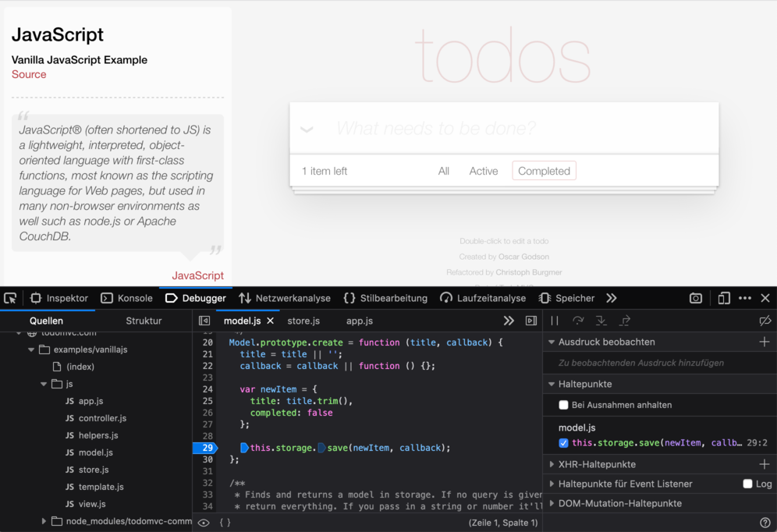Collapse the breakpoints side pane icon
The width and height of the screenshot is (777, 532).
tap(531, 321)
